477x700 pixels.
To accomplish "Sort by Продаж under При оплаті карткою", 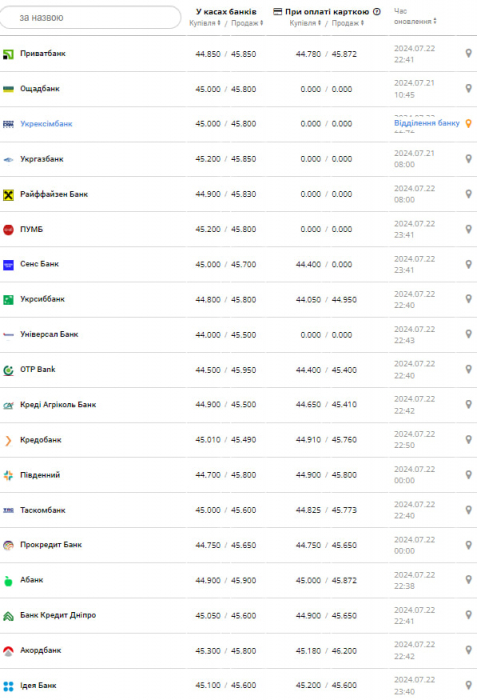I will (347, 23).
